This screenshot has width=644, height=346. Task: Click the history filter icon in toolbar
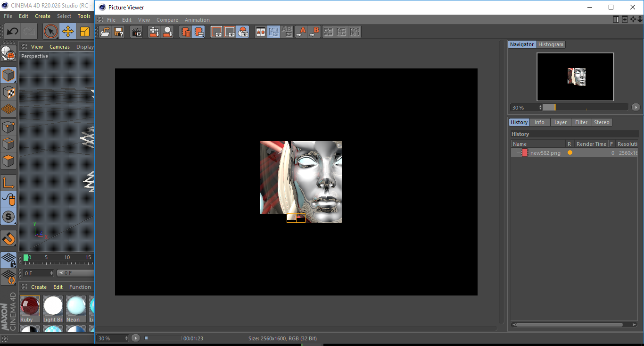199,32
